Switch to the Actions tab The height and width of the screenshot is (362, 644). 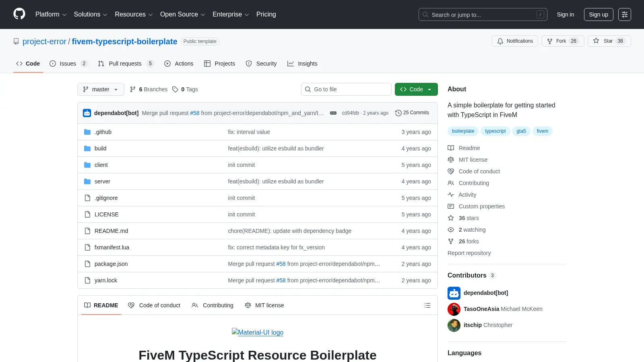coord(179,64)
